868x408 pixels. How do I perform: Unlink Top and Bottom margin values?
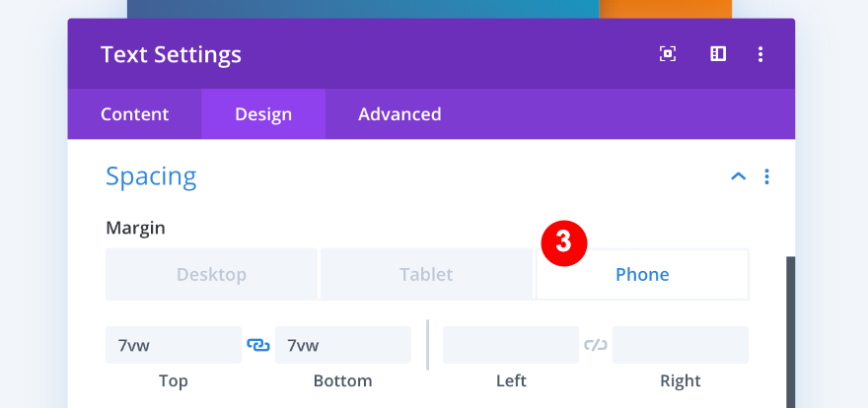[258, 345]
